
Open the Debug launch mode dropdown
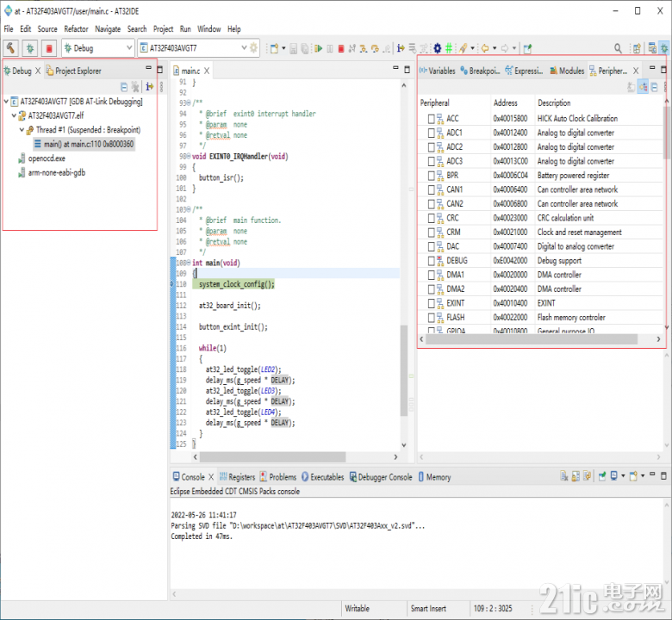[129, 48]
